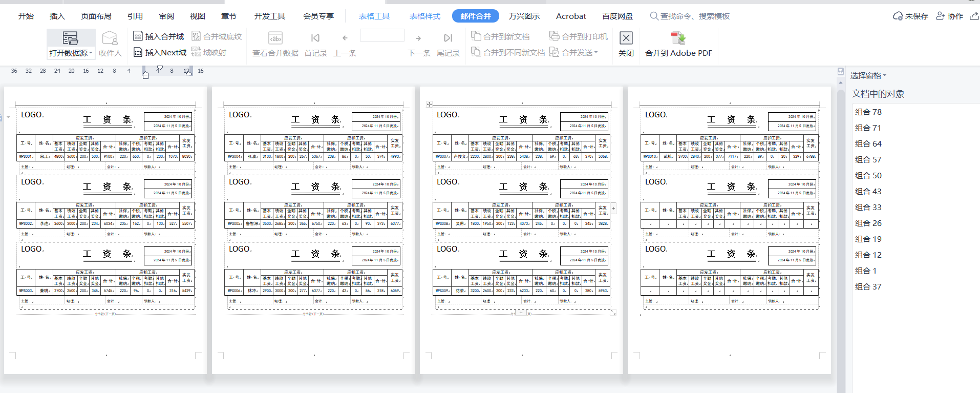Expand the 合并发送 dropdown
This screenshot has height=393, width=980.
[x=596, y=52]
